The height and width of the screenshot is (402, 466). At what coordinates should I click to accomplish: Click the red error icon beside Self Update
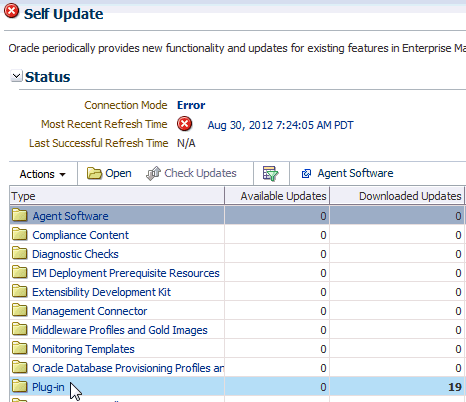click(12, 11)
